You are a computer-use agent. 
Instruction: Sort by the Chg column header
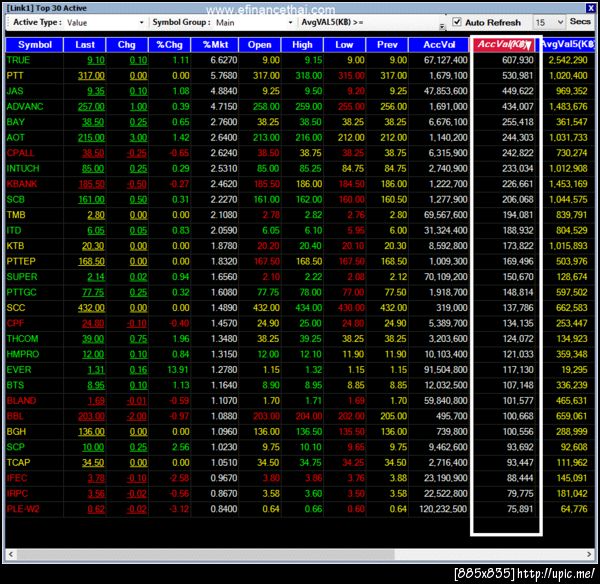[127, 45]
